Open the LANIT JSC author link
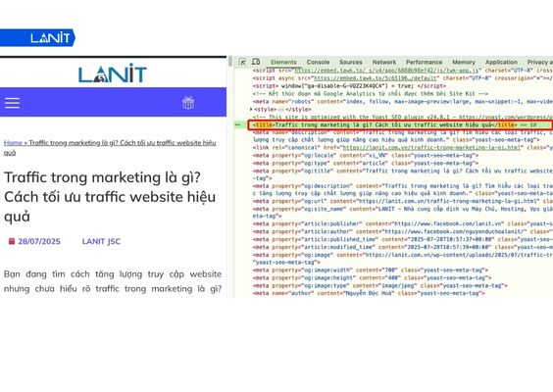The image size is (553, 392). [x=101, y=241]
